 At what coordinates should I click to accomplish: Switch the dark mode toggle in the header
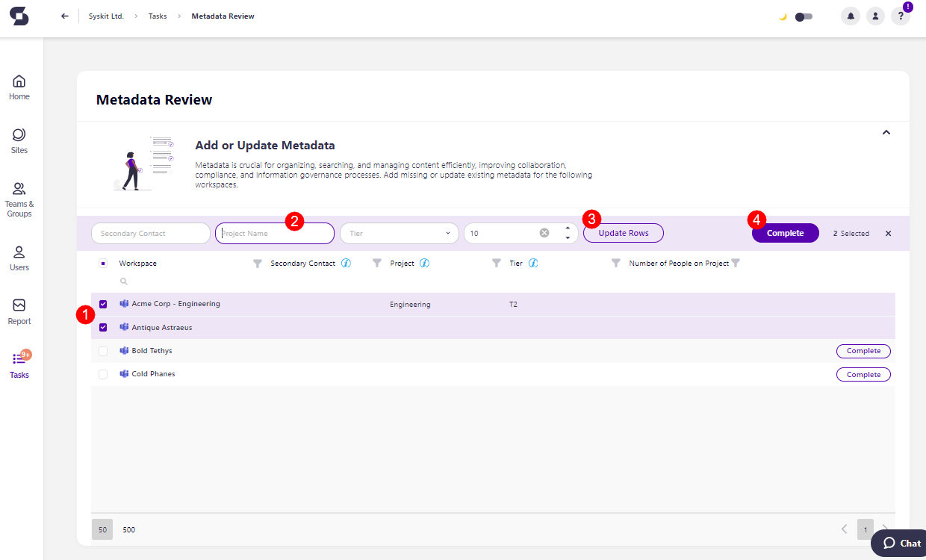coord(805,16)
